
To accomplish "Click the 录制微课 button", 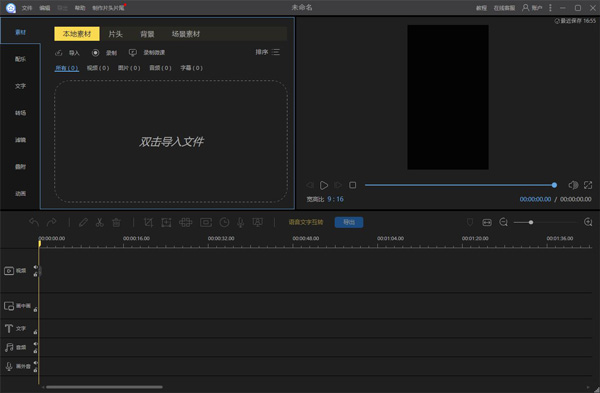I will (147, 52).
